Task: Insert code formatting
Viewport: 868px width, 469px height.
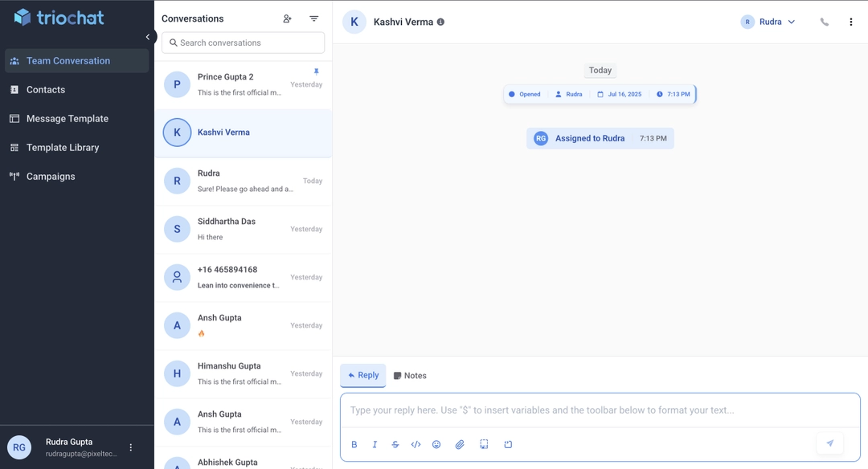Action: (x=416, y=444)
